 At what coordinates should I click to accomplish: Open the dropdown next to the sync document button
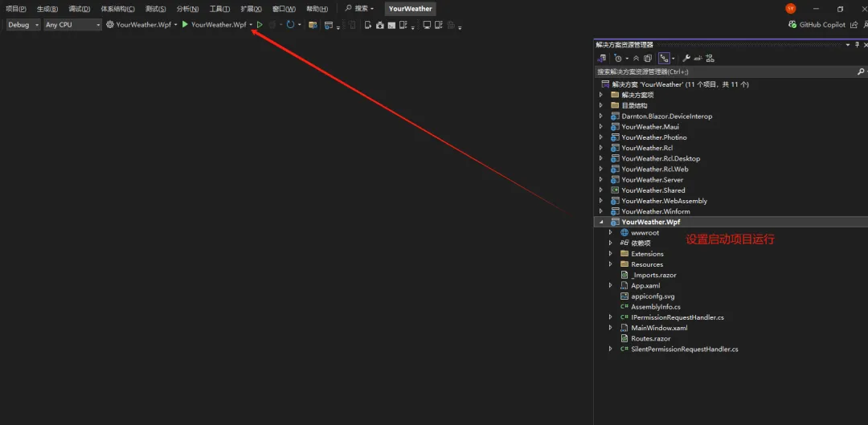pos(674,58)
